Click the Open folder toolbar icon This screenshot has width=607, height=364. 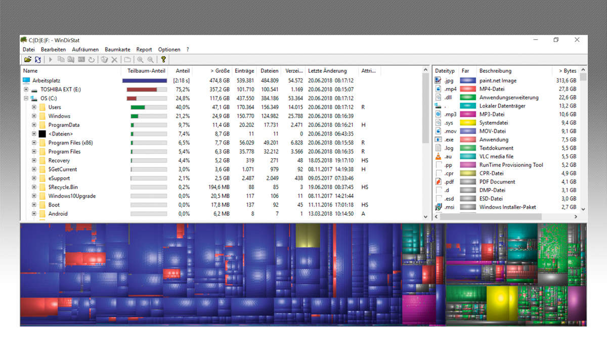[28, 60]
